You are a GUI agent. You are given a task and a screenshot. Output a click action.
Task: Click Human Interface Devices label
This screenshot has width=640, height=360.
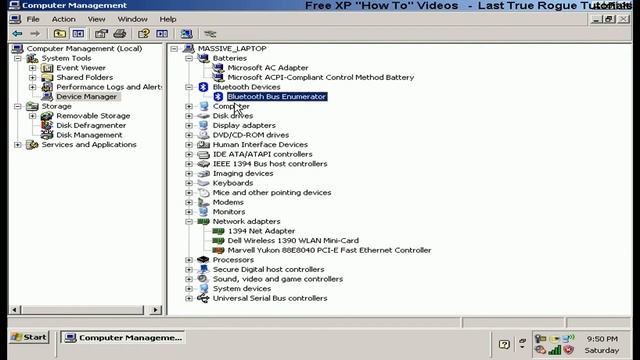(x=260, y=144)
